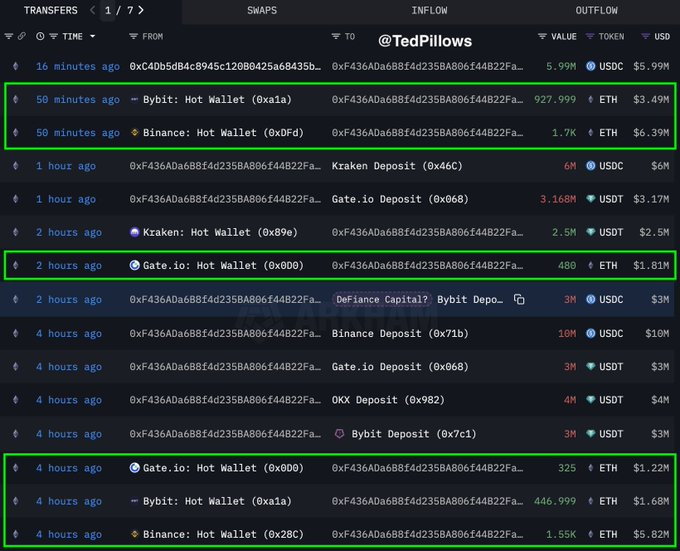Open the Token column filter
Screen dimensions: 680x551
pyautogui.click(x=590, y=36)
